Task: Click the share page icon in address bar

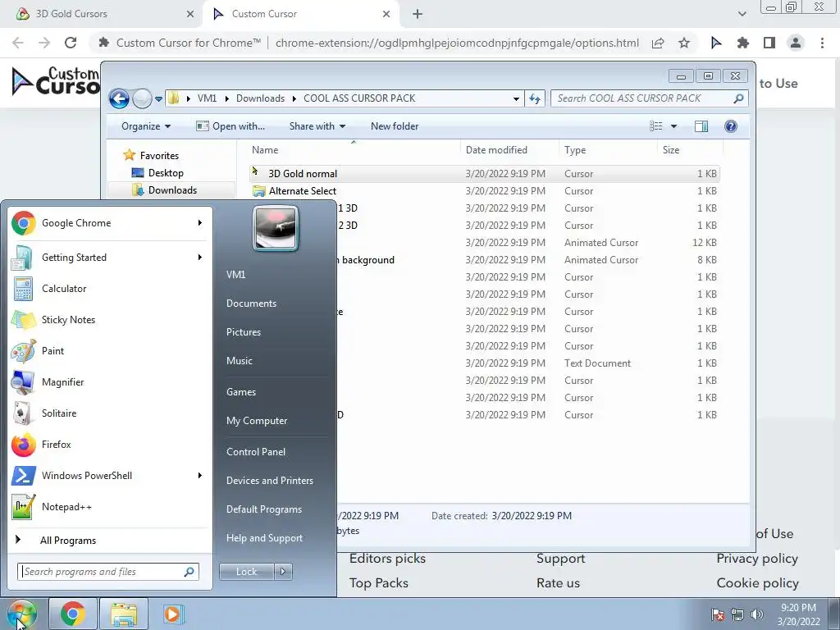Action: [658, 43]
